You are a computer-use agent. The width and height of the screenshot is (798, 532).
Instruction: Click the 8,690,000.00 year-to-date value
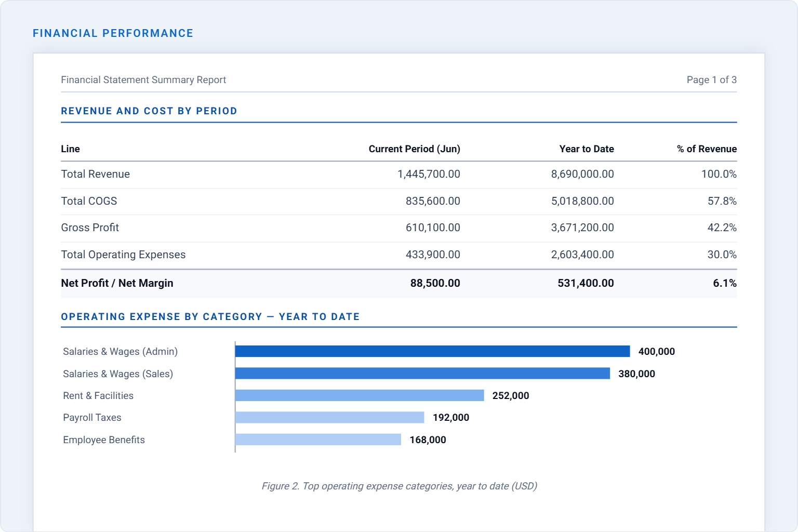tap(582, 174)
